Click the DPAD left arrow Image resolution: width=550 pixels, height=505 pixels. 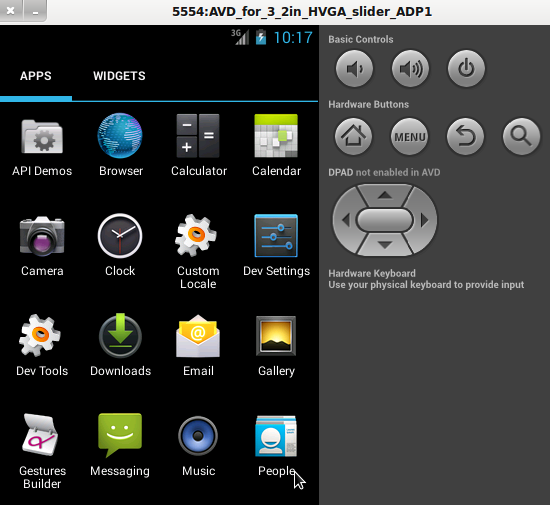[346, 220]
